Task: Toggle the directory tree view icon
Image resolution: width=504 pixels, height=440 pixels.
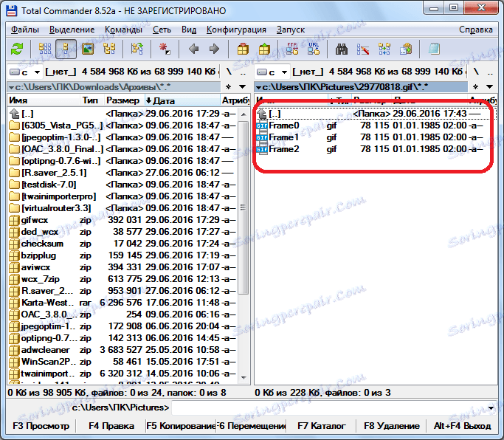Action: (x=109, y=49)
